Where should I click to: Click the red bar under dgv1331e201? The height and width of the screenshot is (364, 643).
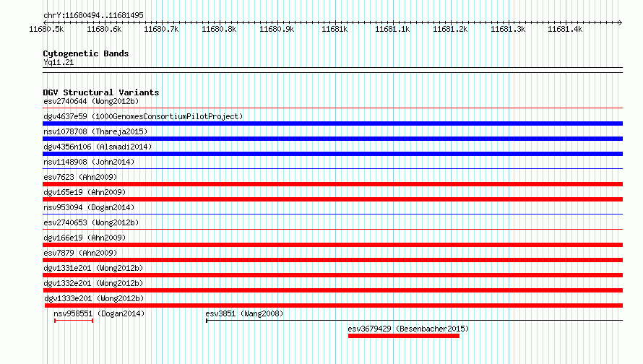332,275
